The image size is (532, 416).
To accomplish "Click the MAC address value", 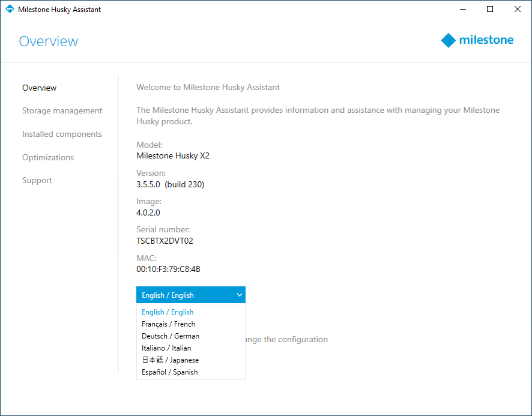I will (168, 269).
